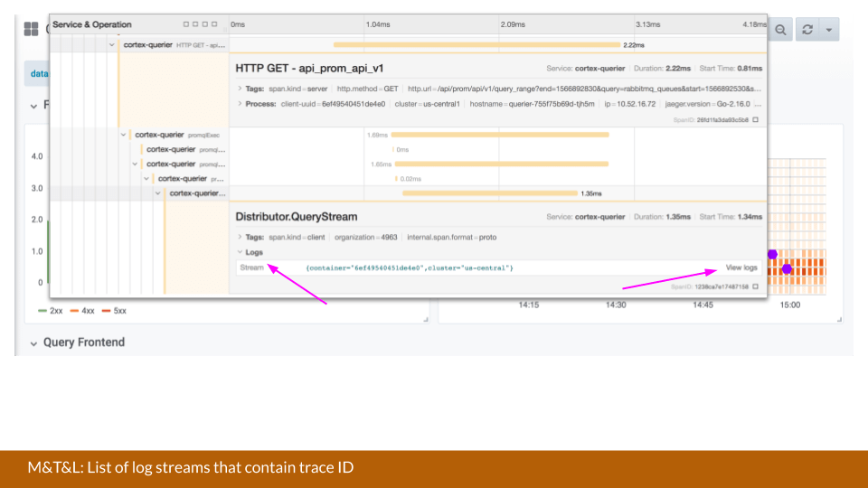The width and height of the screenshot is (868, 488).
Task: Expand the Query Frontend dashboard row
Action: (x=33, y=343)
